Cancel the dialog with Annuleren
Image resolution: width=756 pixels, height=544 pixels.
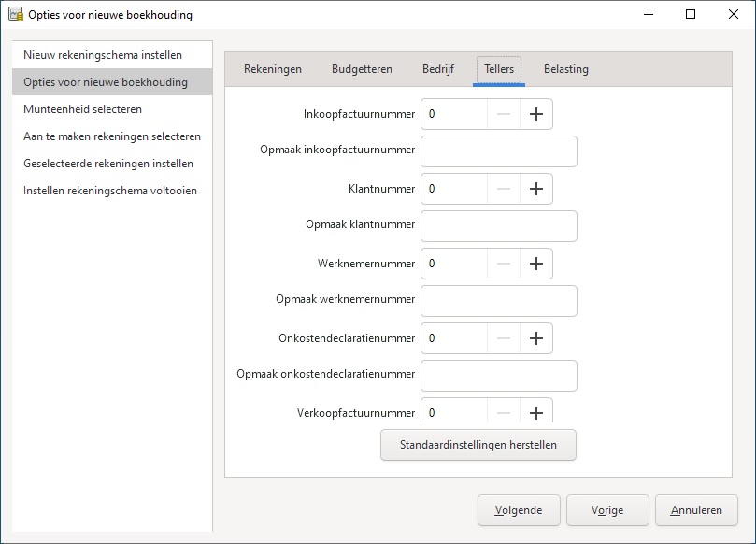click(x=696, y=510)
